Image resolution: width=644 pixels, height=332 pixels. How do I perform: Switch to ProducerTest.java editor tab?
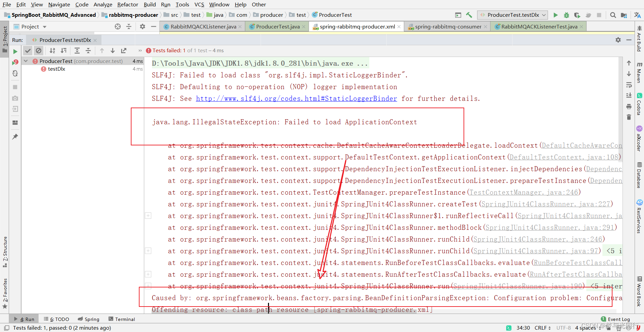278,27
